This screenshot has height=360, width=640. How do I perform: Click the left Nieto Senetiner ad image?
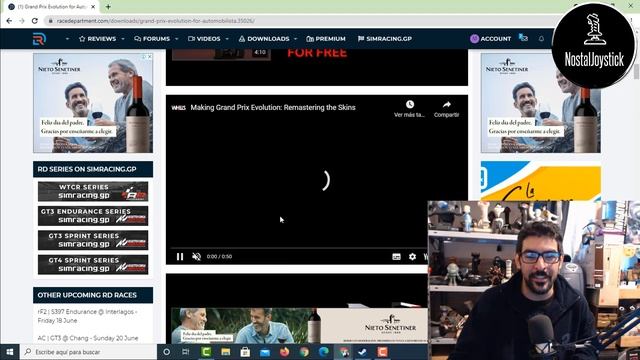point(93,103)
